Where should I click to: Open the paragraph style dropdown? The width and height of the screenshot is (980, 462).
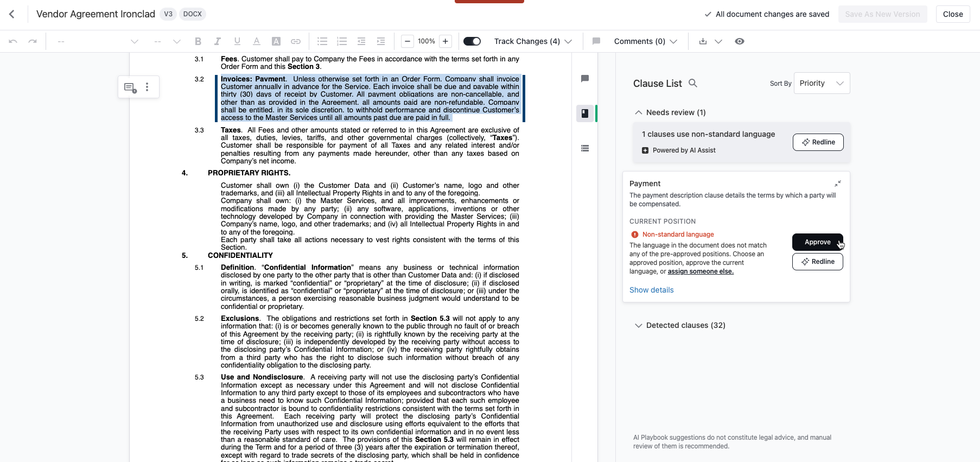(98, 41)
